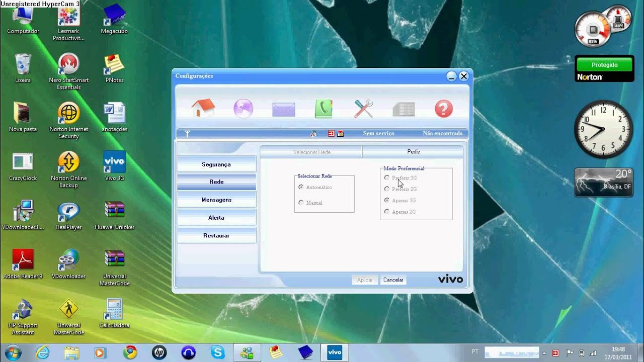Click the network connection status icon
The image size is (644, 362).
coord(314,133)
